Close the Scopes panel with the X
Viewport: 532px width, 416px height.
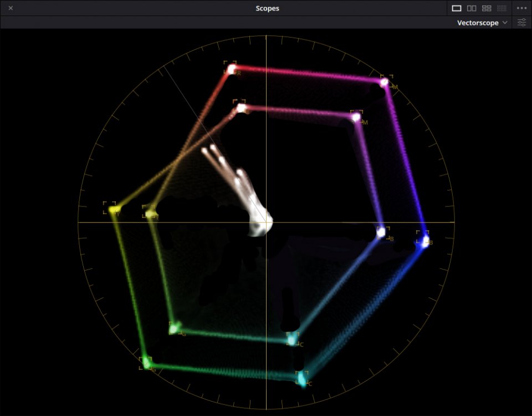[x=11, y=8]
